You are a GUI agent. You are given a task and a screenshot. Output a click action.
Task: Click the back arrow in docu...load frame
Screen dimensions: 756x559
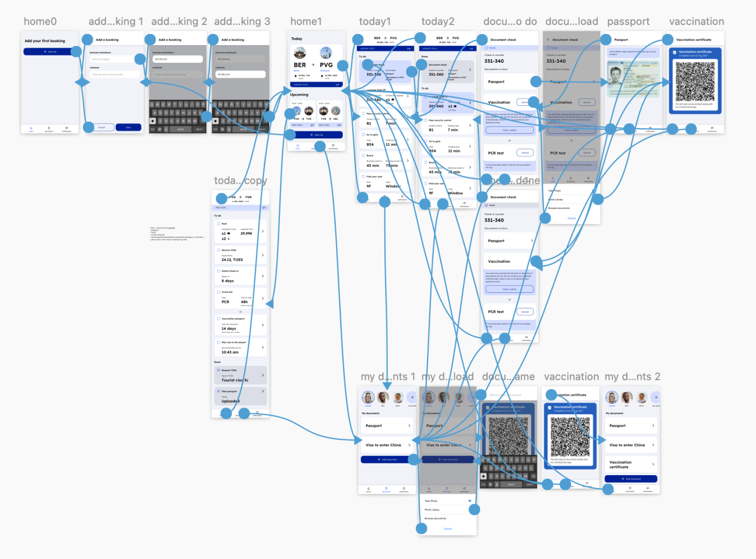pos(548,40)
